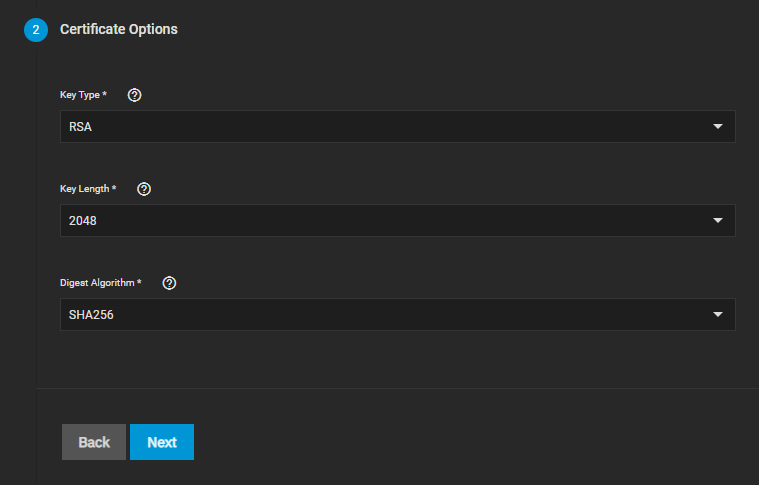Expand the Digest Algorithm dropdown arrow
Viewport: 759px width, 485px height.
click(717, 314)
